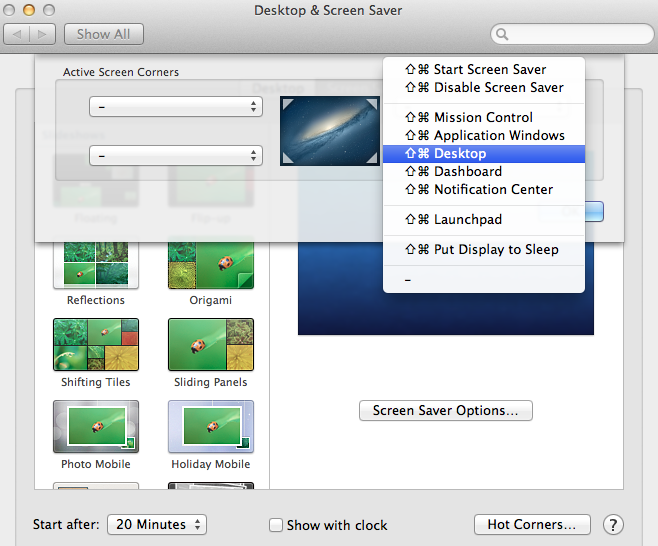The height and width of the screenshot is (546, 658).
Task: Select Put Display to Sleep option
Action: tap(484, 249)
